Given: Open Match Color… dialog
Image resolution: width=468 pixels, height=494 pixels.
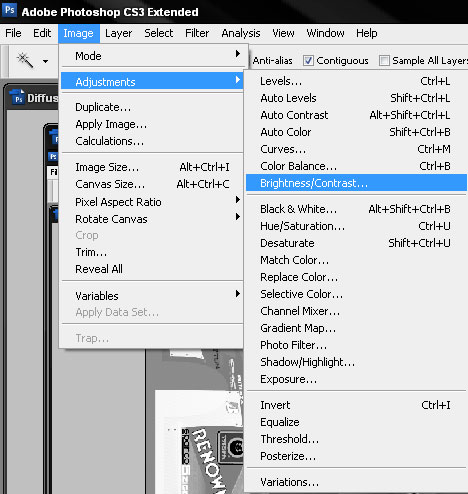Looking at the screenshot, I should tap(356, 260).
